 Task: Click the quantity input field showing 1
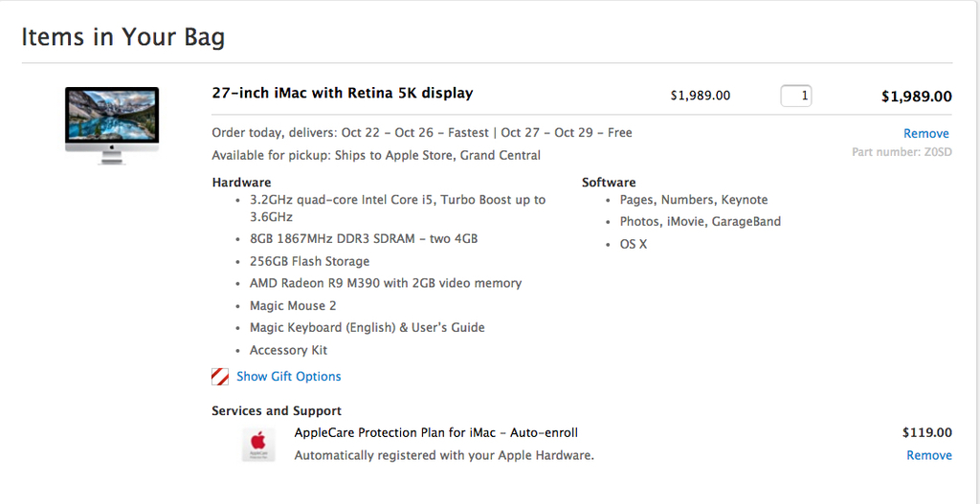pyautogui.click(x=795, y=96)
